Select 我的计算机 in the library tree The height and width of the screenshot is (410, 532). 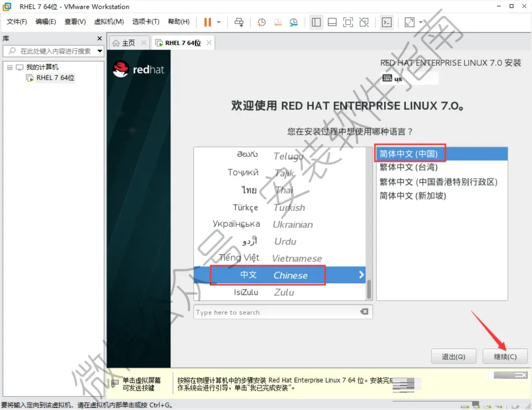click(42, 67)
